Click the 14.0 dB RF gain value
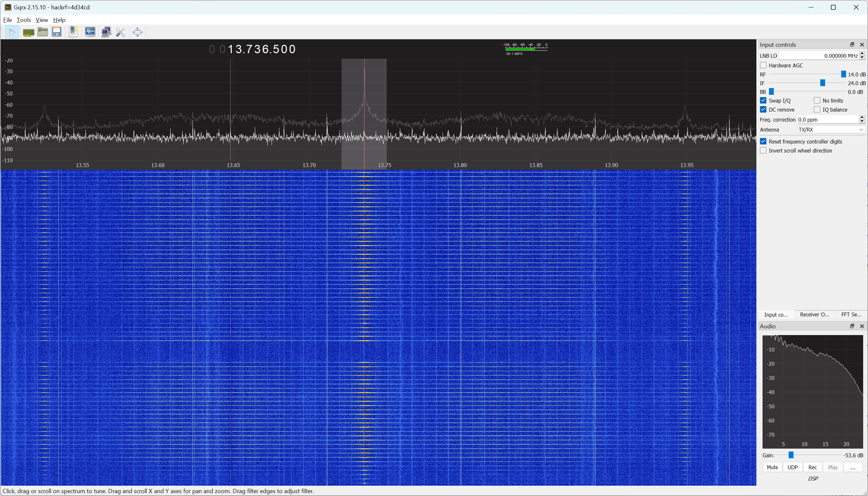This screenshot has height=496, width=868. [x=856, y=74]
